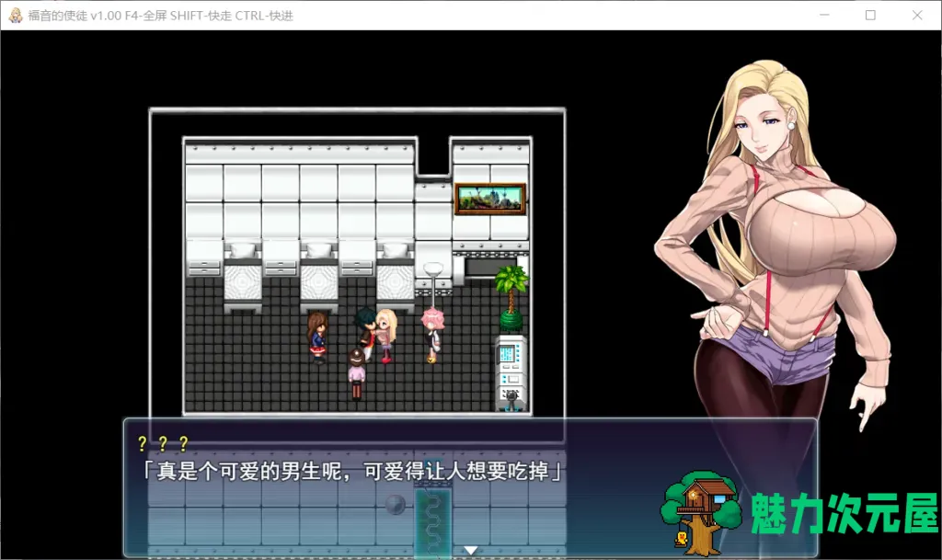
Task: Click the game app icon in title bar
Action: pos(16,16)
